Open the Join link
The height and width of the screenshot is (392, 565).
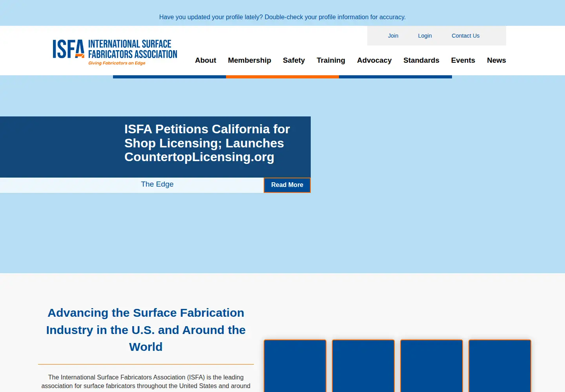[x=393, y=36]
